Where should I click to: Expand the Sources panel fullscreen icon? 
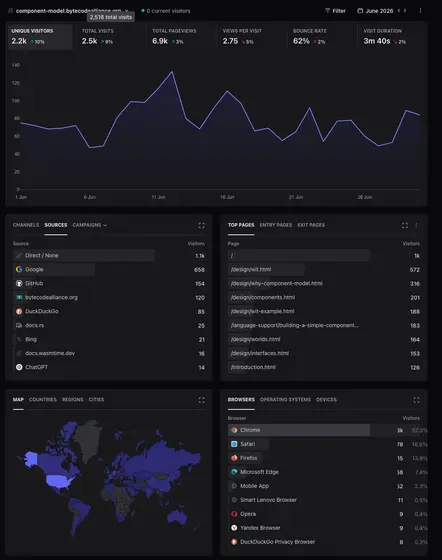201,225
